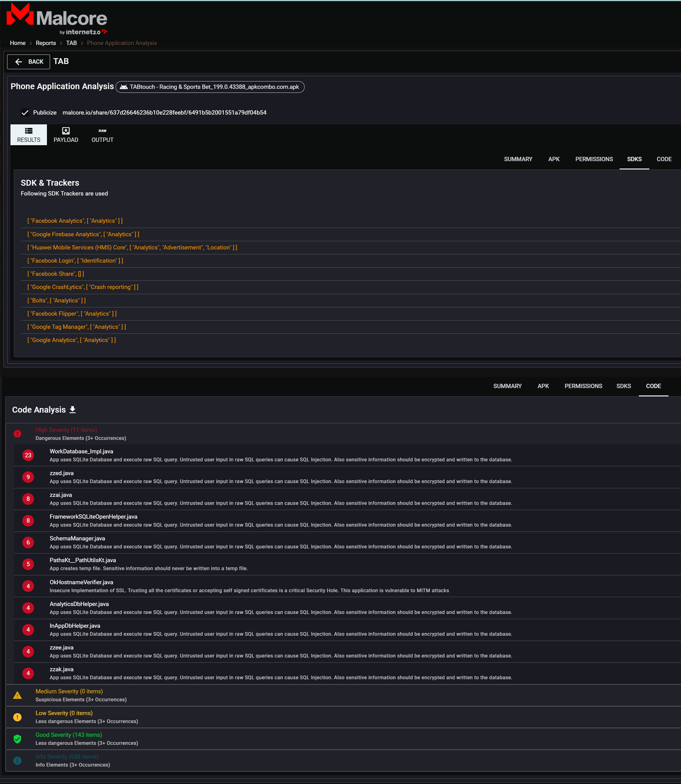This screenshot has width=681, height=784.
Task: Select the Google Firebase Analytics tracker row
Action: tap(351, 234)
